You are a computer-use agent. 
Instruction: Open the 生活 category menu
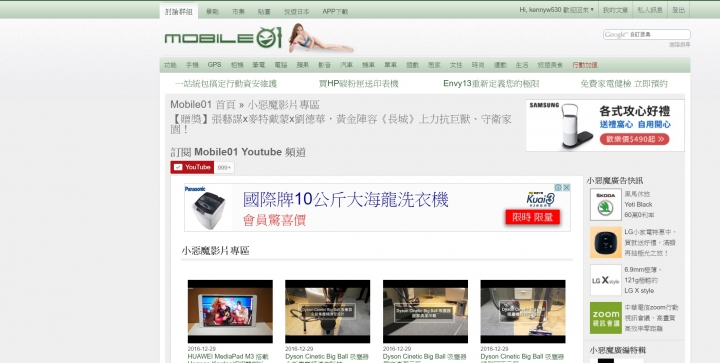click(522, 65)
